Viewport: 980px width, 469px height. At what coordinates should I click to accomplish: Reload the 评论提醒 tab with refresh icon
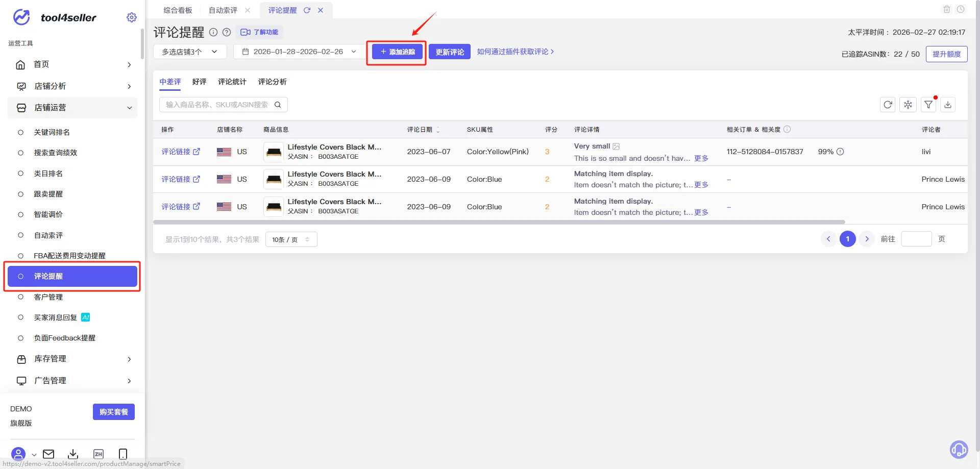pos(307,10)
